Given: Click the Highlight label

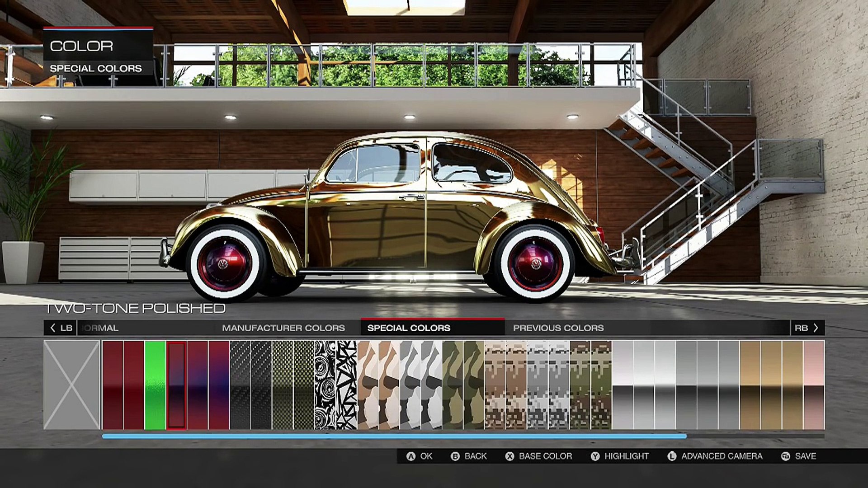Looking at the screenshot, I should pyautogui.click(x=626, y=456).
